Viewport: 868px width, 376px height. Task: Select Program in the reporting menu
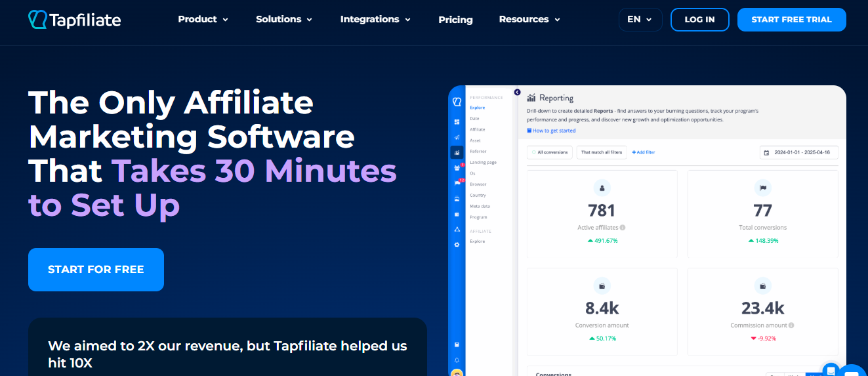point(478,217)
